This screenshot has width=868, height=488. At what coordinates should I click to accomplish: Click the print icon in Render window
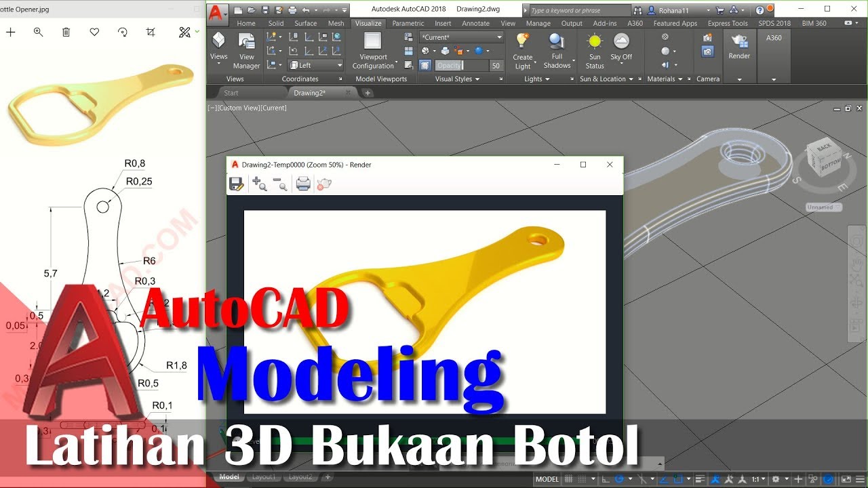(303, 184)
